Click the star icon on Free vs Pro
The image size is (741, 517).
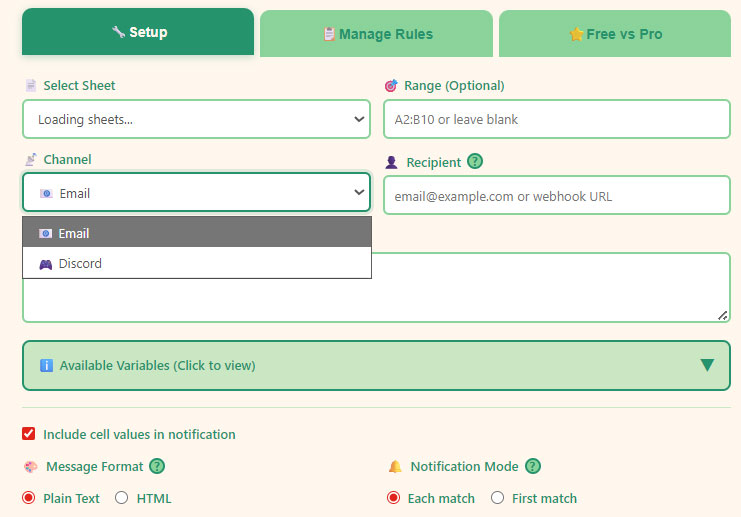pos(576,34)
